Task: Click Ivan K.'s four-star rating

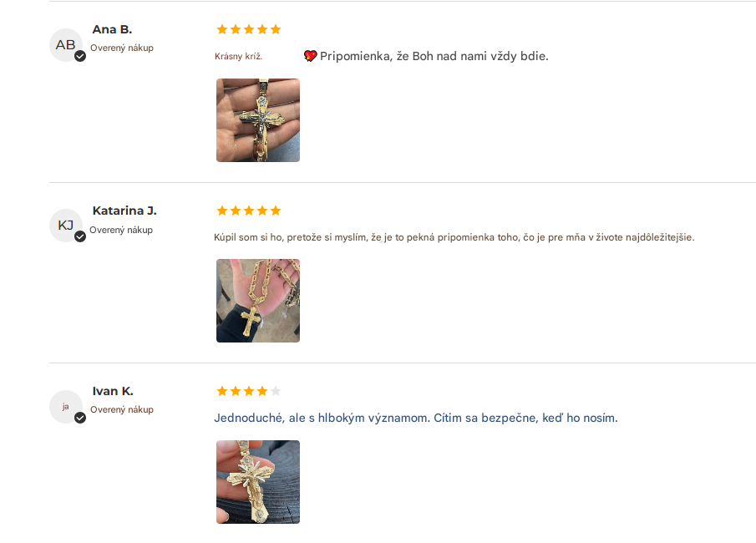Action: click(242, 391)
